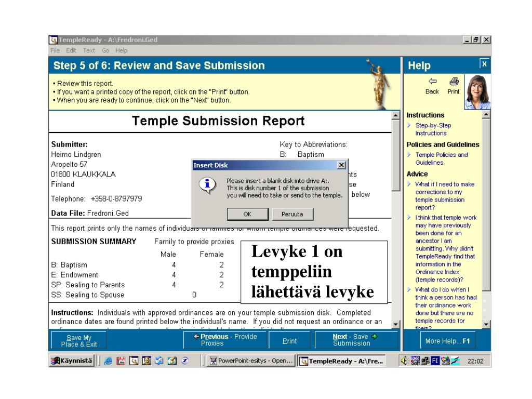Image resolution: width=532 pixels, height=399 pixels.
Task: Click the FI language indicator
Action: pyautogui.click(x=435, y=361)
